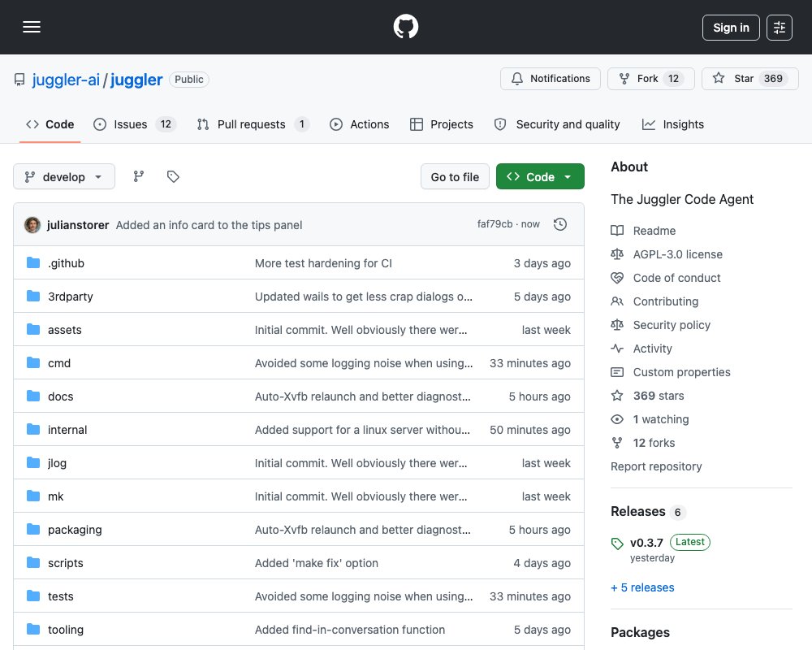Viewport: 812px width, 650px height.
Task: Open the Projects tab
Action: tap(441, 124)
